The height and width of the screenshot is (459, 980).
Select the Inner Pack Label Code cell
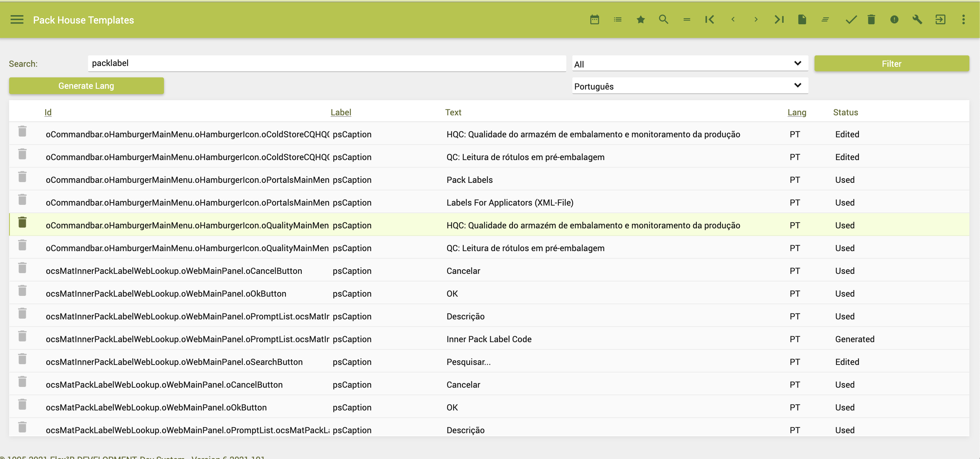489,339
